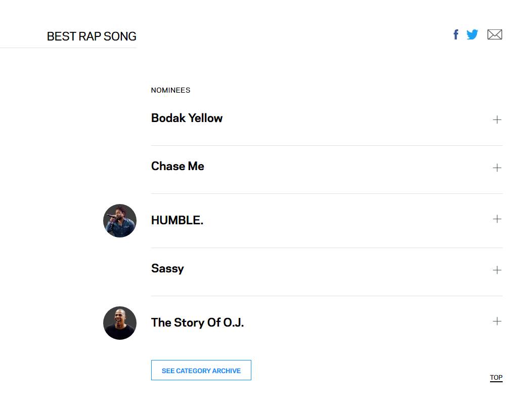Viewport: 532px width, 401px height.
Task: Select the HUMBLE. song title
Action: click(x=177, y=220)
